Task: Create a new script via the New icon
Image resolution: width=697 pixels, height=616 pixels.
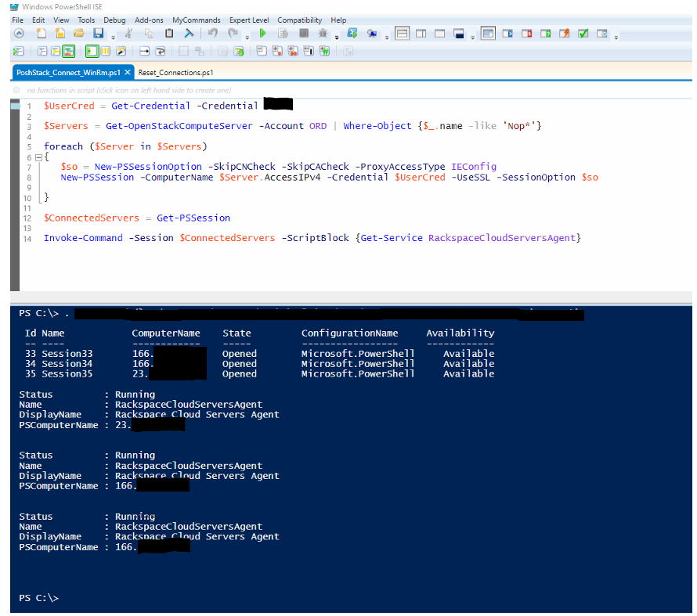Action: click(41, 33)
